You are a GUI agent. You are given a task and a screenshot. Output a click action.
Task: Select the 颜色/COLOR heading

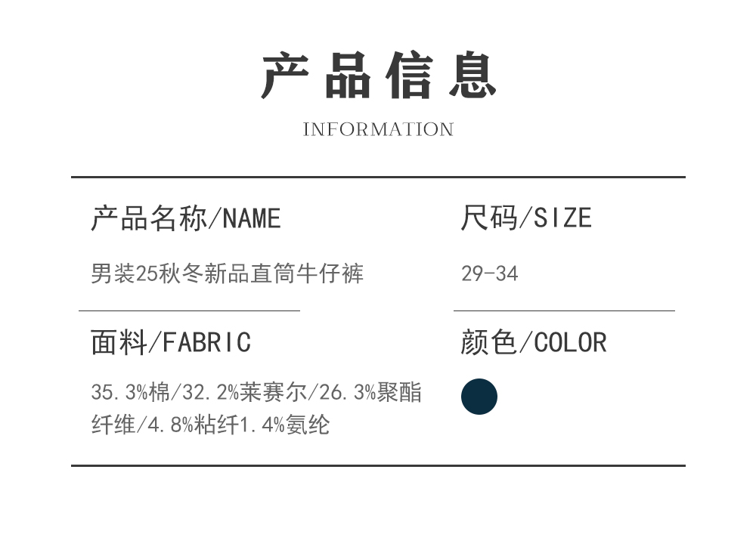coord(534,342)
